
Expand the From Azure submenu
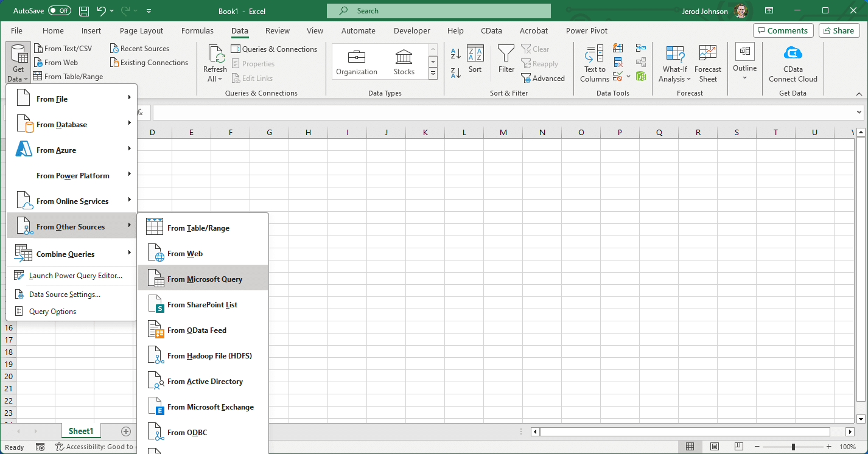coord(72,150)
